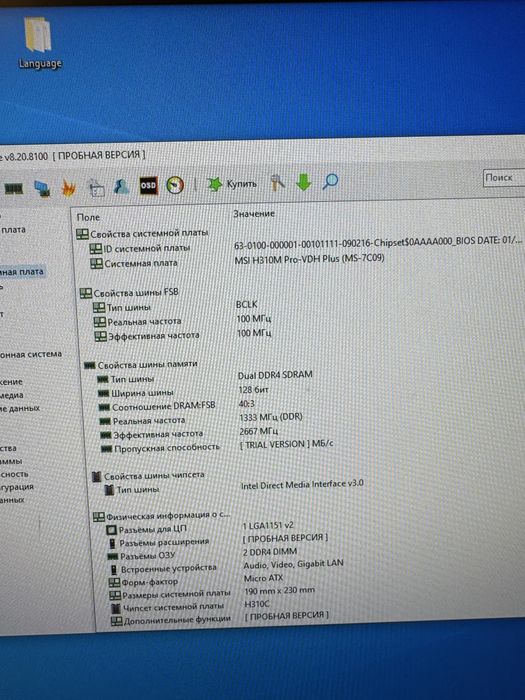Click the monitor diagnostics toolbar icon
This screenshot has height=700, width=525.
[x=42, y=188]
